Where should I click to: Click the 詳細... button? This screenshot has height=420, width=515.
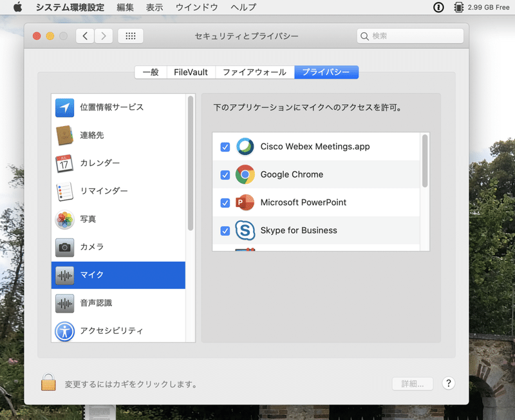pyautogui.click(x=413, y=383)
